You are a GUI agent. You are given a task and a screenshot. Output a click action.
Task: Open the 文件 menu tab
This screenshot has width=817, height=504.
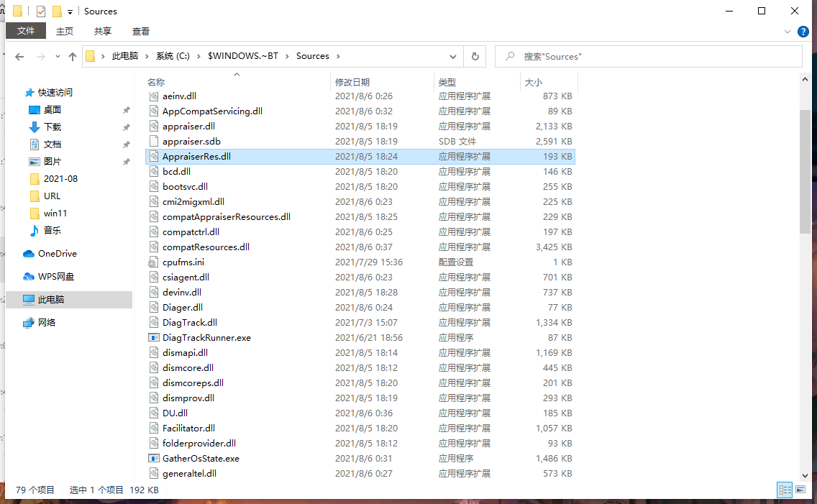pos(26,31)
